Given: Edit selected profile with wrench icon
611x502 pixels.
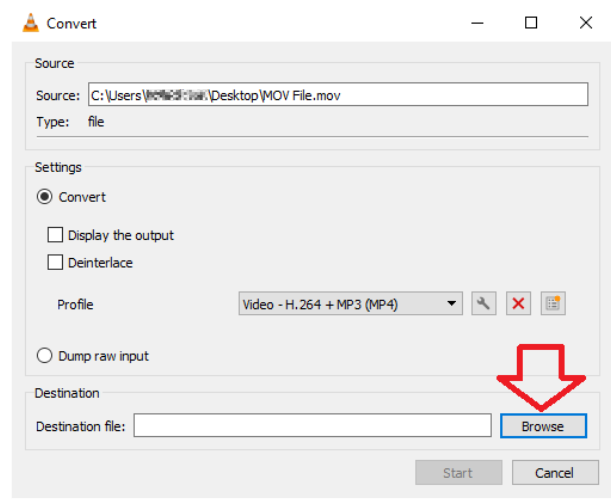Looking at the screenshot, I should pos(484,304).
